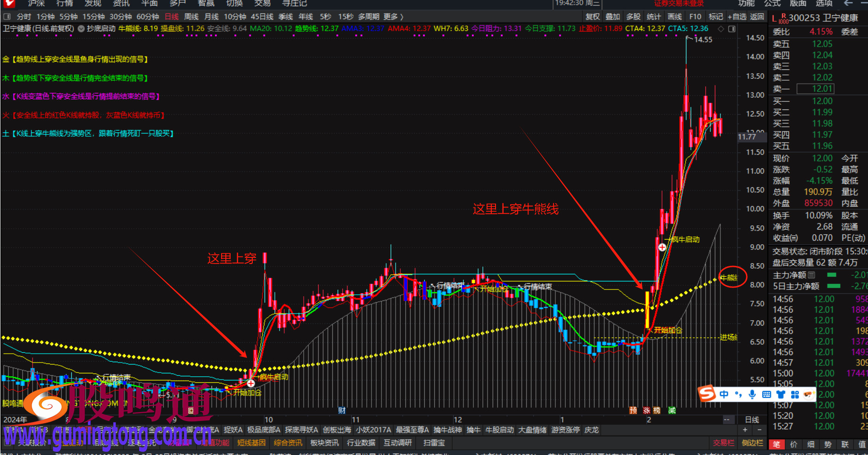Screen dimensions: 868x455
Task: Click the green 减 marker icon
Action: point(672,410)
